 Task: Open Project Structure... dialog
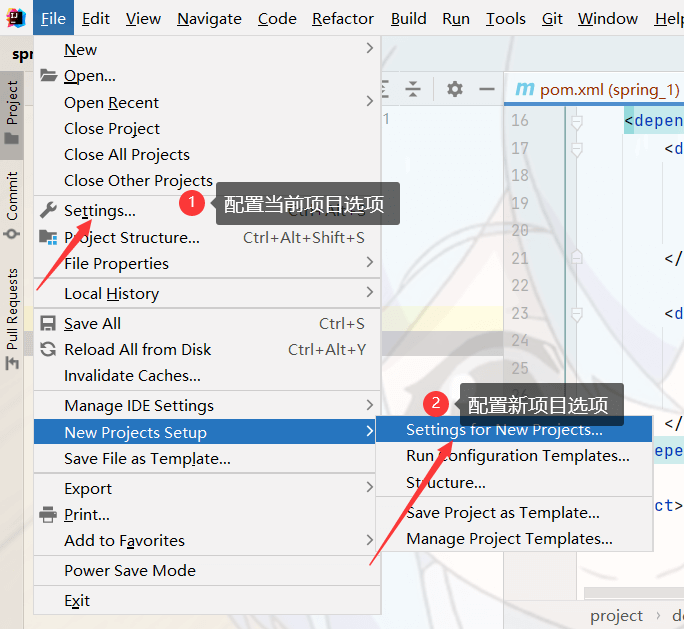click(207, 237)
